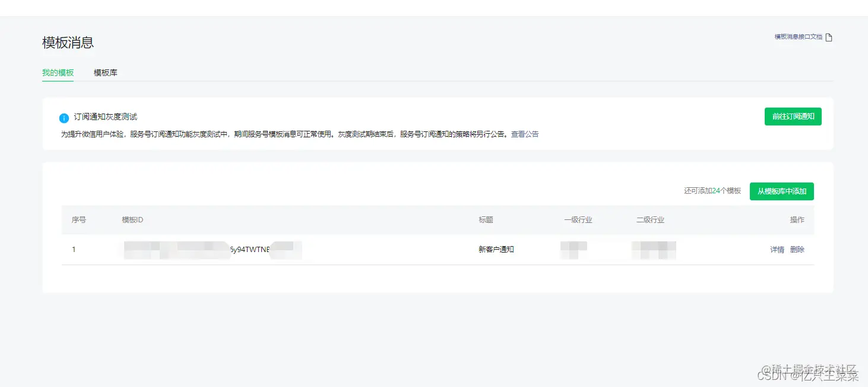Click the 模板消息 page title
Image resolution: width=868 pixels, height=387 pixels.
(x=68, y=42)
